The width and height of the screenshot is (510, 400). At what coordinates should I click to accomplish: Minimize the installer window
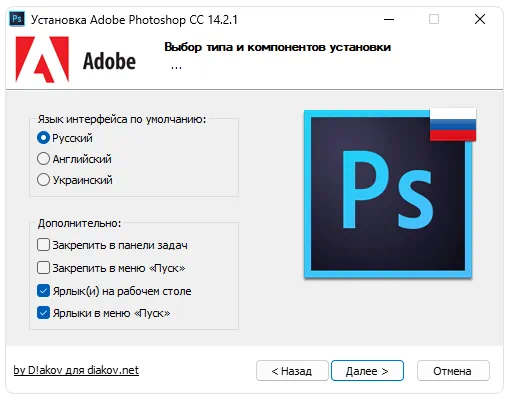389,19
